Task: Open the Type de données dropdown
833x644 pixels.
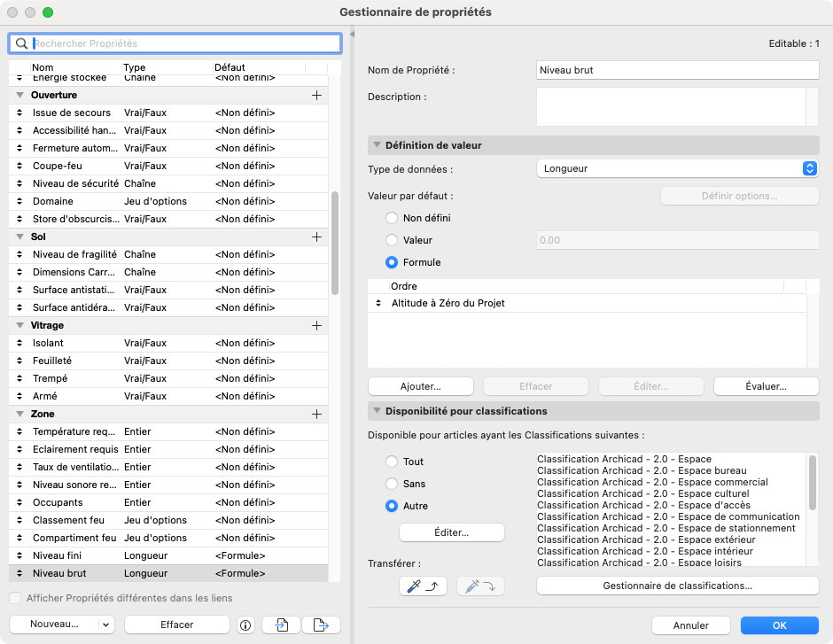Action: (x=677, y=169)
